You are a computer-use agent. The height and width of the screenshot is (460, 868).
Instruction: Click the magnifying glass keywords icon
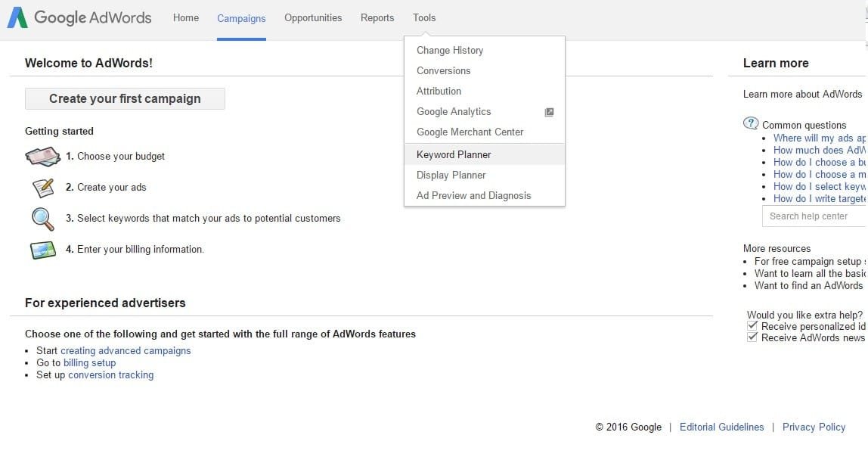tap(42, 219)
